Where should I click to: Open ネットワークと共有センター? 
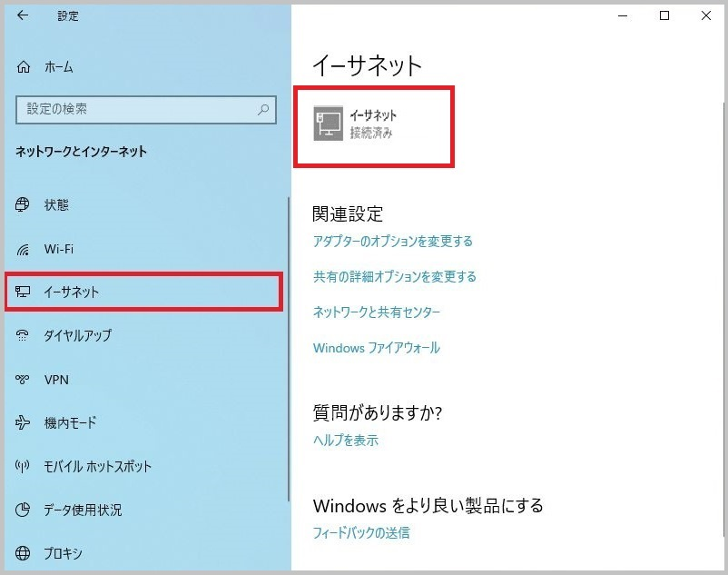376,312
